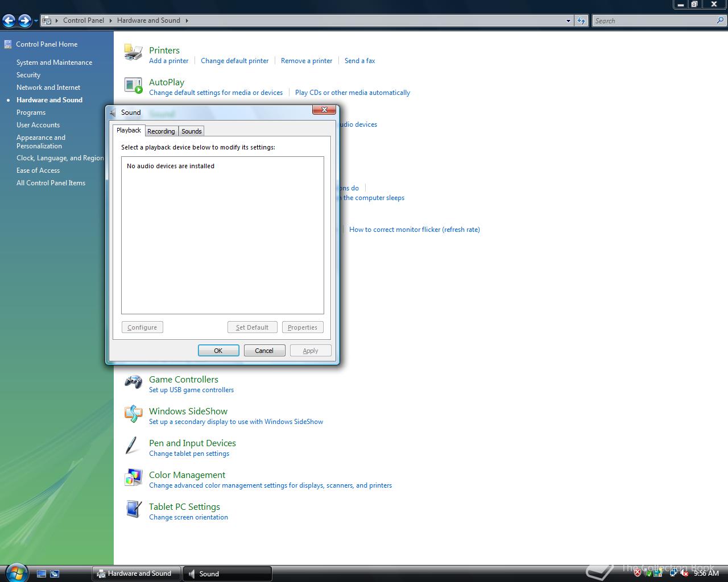Open the Game Controllers heading link
This screenshot has height=582, width=728.
pos(184,379)
